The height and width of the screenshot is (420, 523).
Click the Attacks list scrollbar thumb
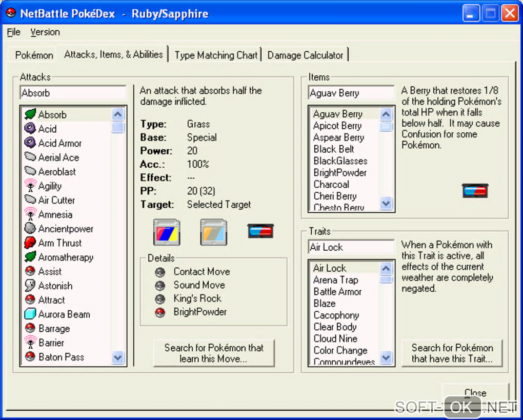[118, 127]
